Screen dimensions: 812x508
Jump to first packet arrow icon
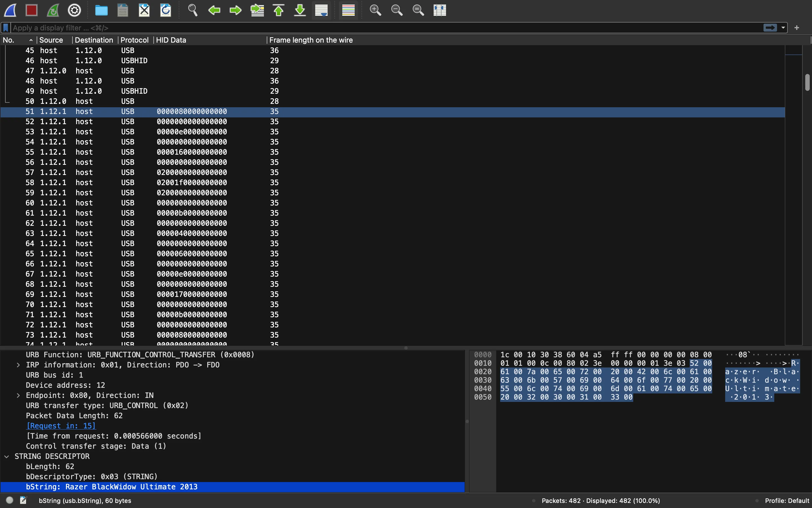tap(279, 10)
